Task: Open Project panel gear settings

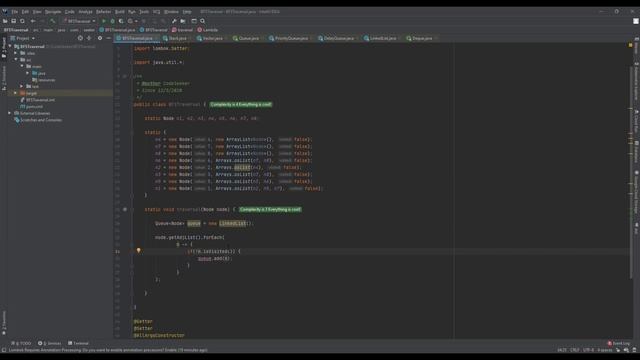Action: click(100, 38)
